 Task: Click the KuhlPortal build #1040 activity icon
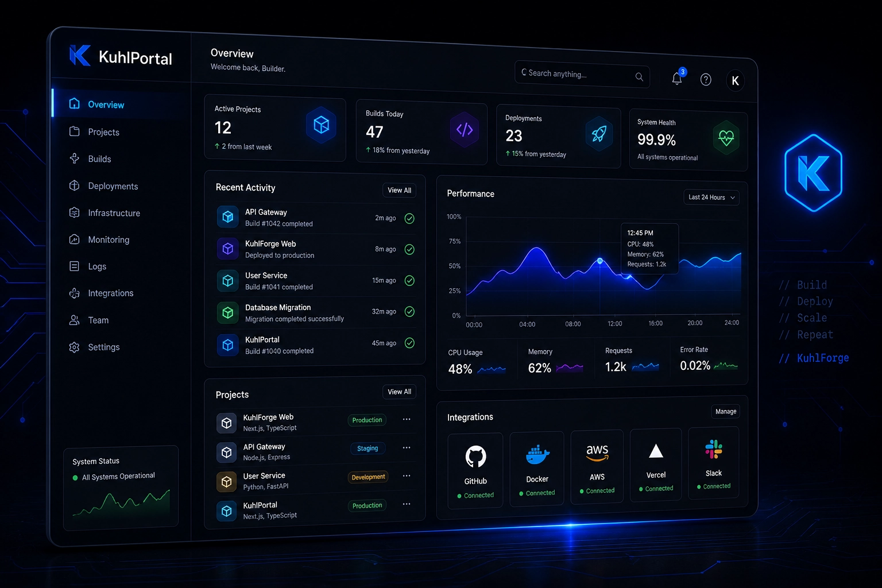(x=228, y=345)
